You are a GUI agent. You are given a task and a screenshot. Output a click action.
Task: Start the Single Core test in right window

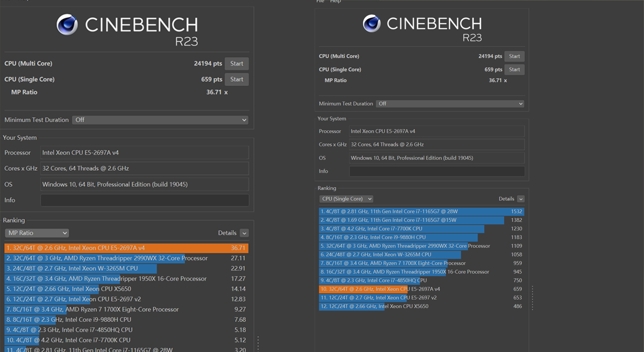tap(514, 69)
